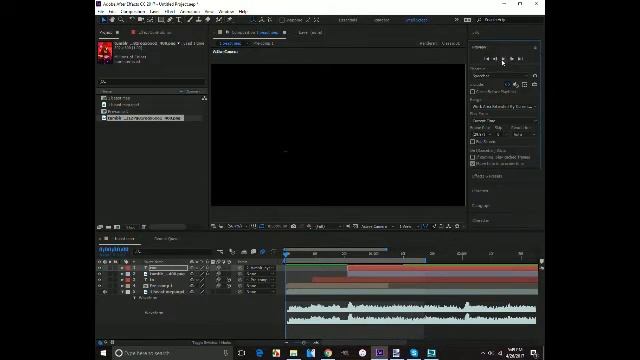
Task: Click Toggle Switches / Modes button
Action: coord(211,342)
